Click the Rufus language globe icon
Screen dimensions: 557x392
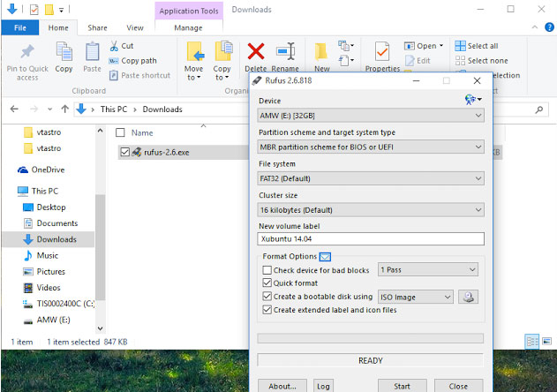pos(470,100)
